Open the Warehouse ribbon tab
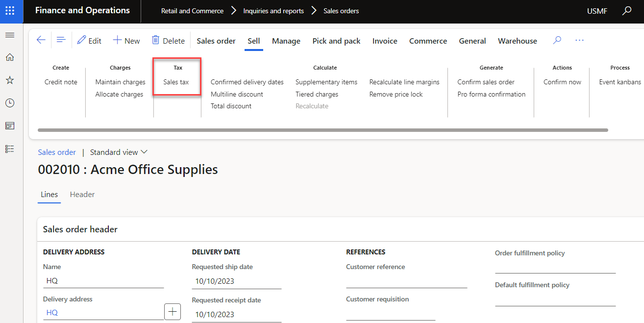The height and width of the screenshot is (323, 644). coord(518,41)
